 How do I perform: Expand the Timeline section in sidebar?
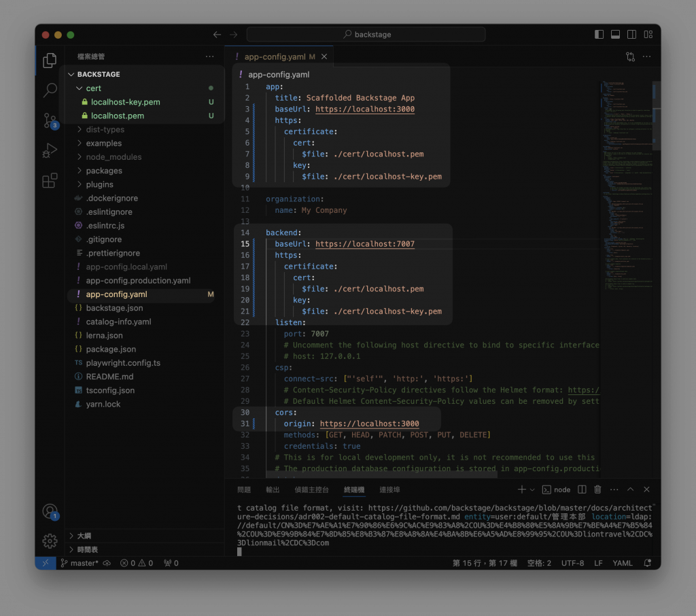tap(144, 549)
